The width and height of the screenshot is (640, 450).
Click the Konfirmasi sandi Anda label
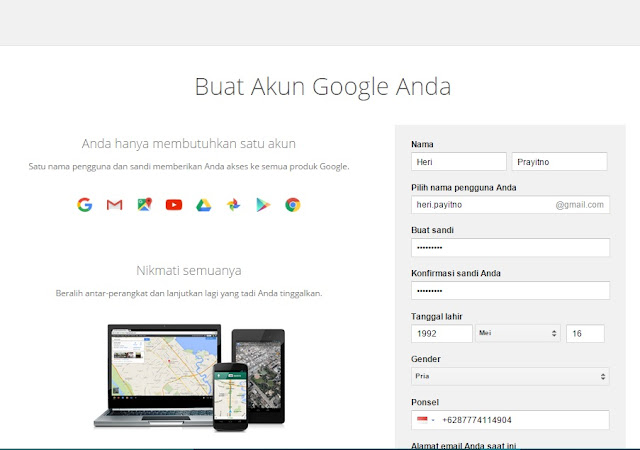tap(456, 273)
